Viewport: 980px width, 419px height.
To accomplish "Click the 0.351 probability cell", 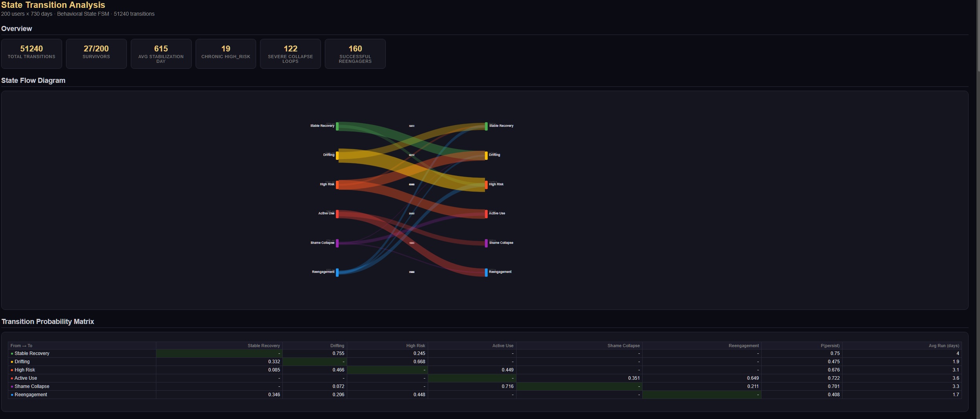I will click(579, 378).
